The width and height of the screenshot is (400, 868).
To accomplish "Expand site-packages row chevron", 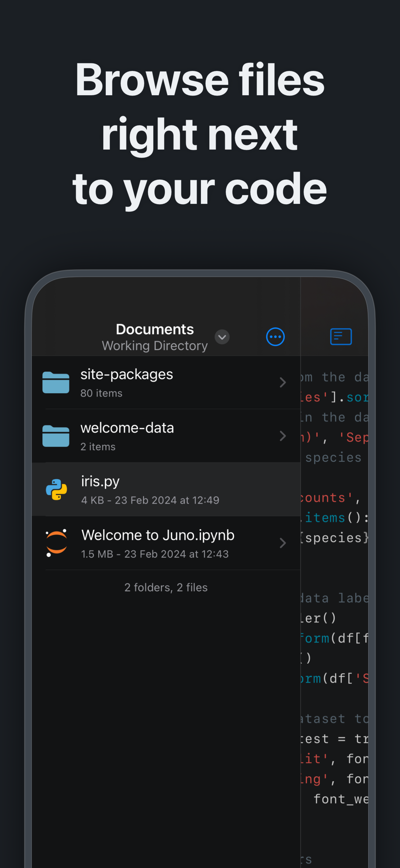I will point(282,382).
